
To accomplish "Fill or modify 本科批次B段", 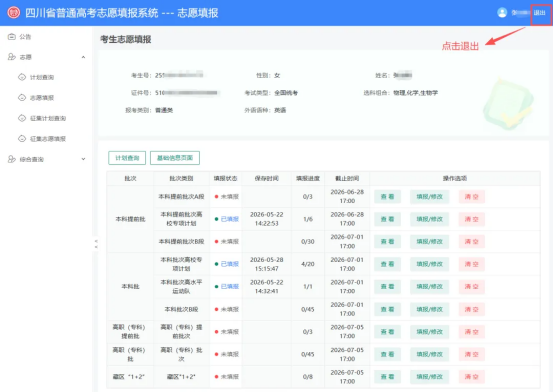I will [429, 309].
